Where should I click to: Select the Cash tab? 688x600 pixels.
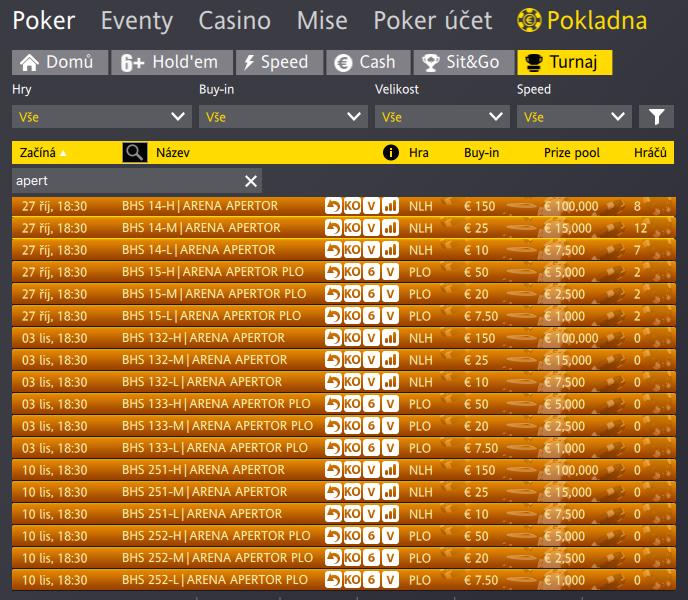[x=367, y=62]
